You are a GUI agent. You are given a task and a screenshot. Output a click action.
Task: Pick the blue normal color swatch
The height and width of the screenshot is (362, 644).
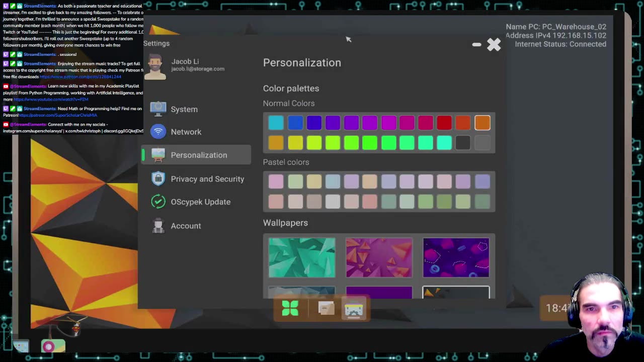click(x=295, y=123)
